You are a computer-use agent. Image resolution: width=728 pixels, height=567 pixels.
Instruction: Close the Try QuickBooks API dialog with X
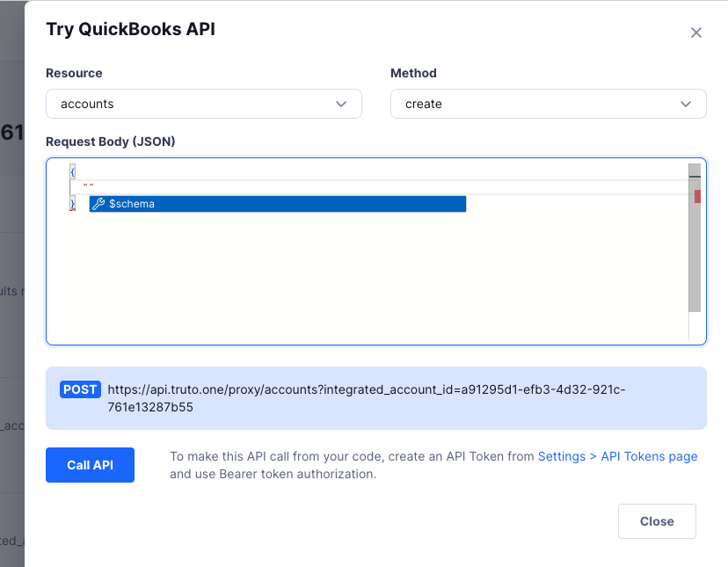(x=695, y=33)
